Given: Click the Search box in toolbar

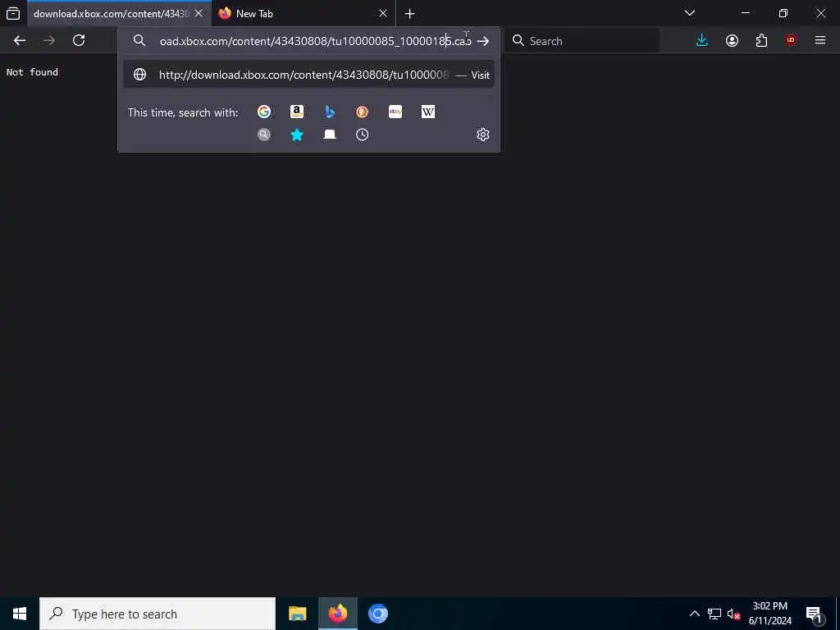Looking at the screenshot, I should pyautogui.click(x=582, y=41).
